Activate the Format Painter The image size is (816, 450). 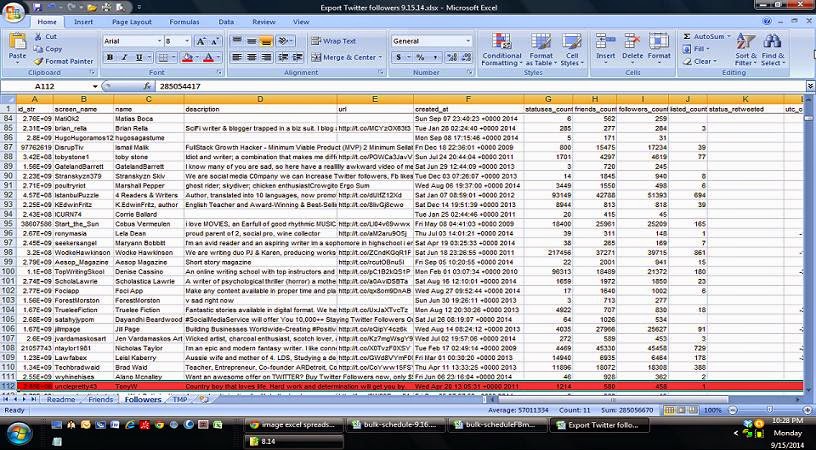pyautogui.click(x=64, y=61)
